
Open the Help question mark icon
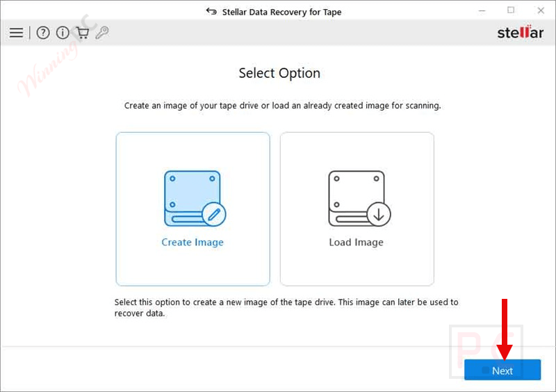tap(43, 33)
